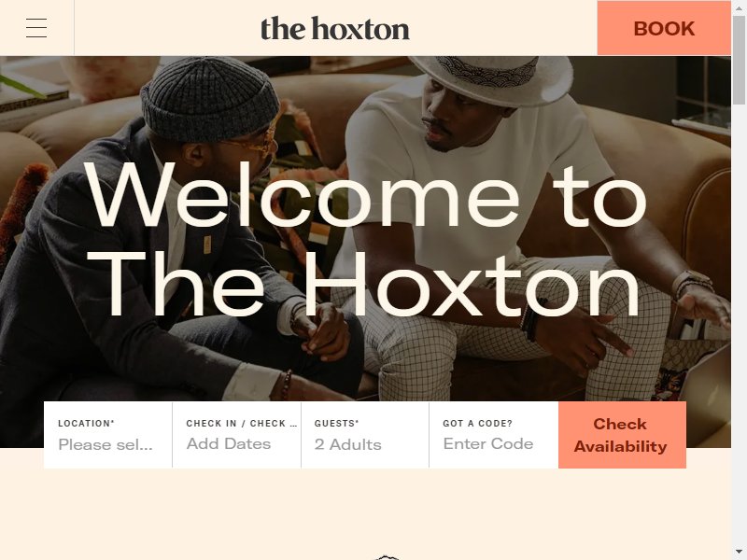
Task: Click the partially visible illustration at page bottom
Action: 387,557
